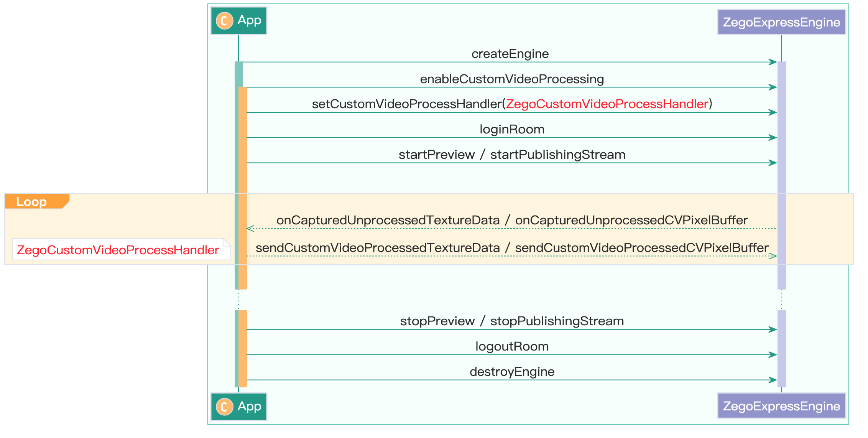Click the upper purple activation bar on engine lifeline
The width and height of the screenshot is (868, 438).
[x=781, y=176]
